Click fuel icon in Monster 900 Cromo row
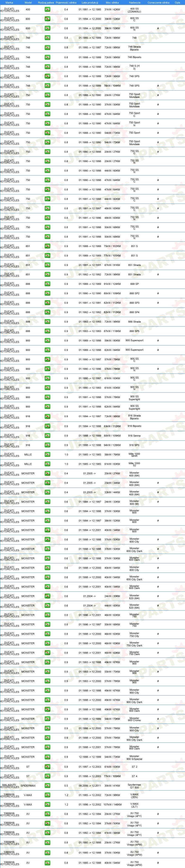The image size is (185, 868). pos(47,719)
